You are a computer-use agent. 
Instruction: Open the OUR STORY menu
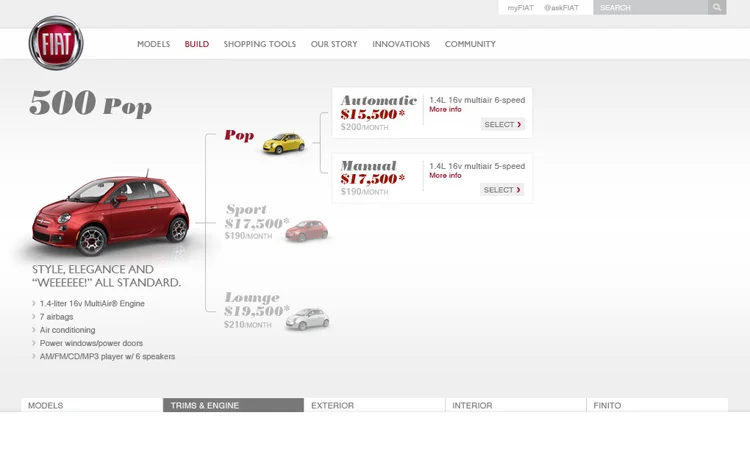pyautogui.click(x=334, y=44)
